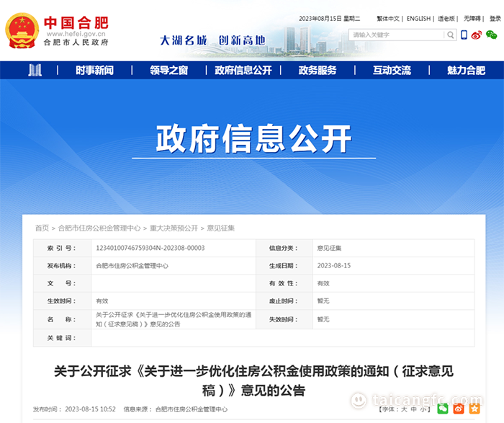The image size is (504, 423).
Task: Open the mobile phone version icon
Action: pyautogui.click(x=464, y=35)
